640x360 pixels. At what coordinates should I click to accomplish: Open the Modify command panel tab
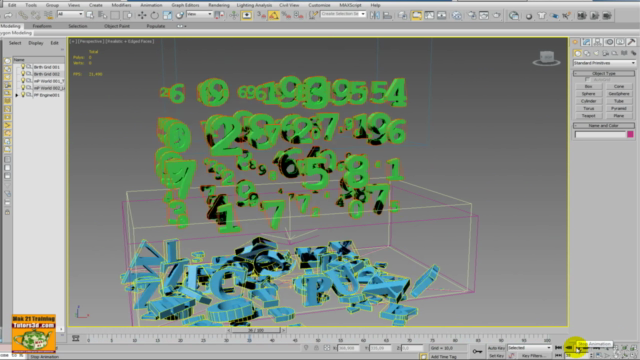coord(587,42)
